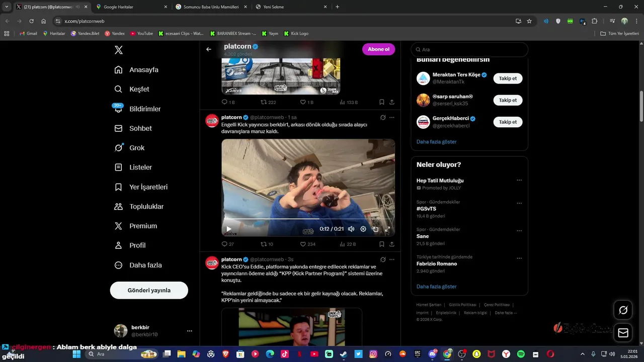Open Kick Logo bookmark

pos(296,33)
